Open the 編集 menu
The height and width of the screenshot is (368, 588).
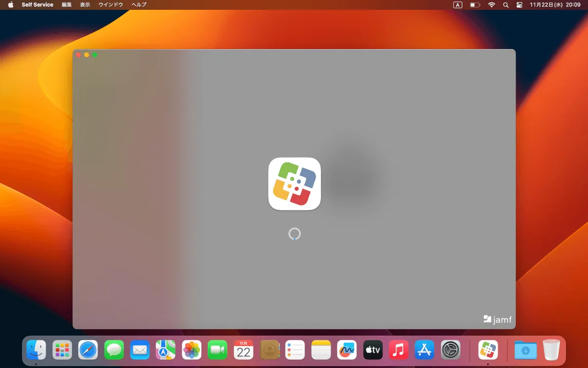[67, 5]
